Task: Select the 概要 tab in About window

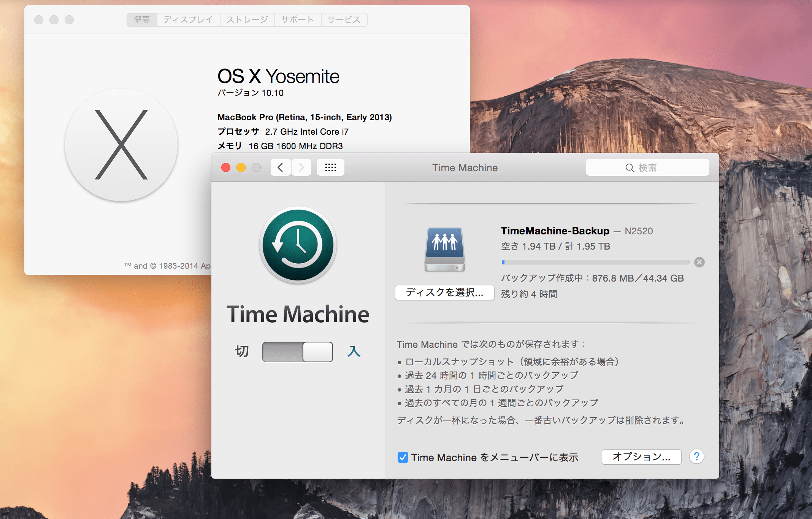Action: pos(142,20)
